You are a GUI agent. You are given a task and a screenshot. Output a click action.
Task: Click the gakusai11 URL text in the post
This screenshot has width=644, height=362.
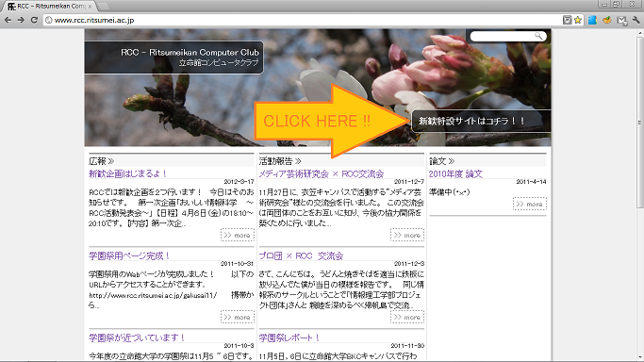pos(153,295)
